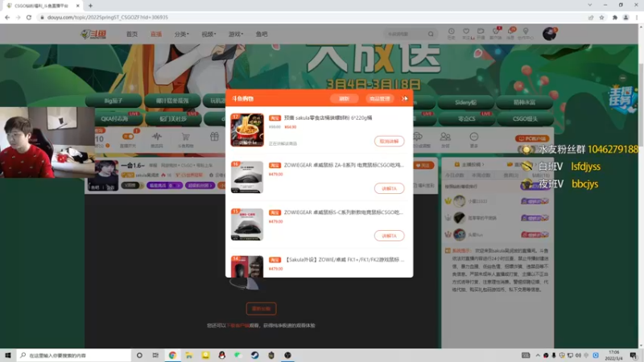Open Steam from the taskbar
Image resolution: width=644 pixels, height=362 pixels.
(254, 355)
